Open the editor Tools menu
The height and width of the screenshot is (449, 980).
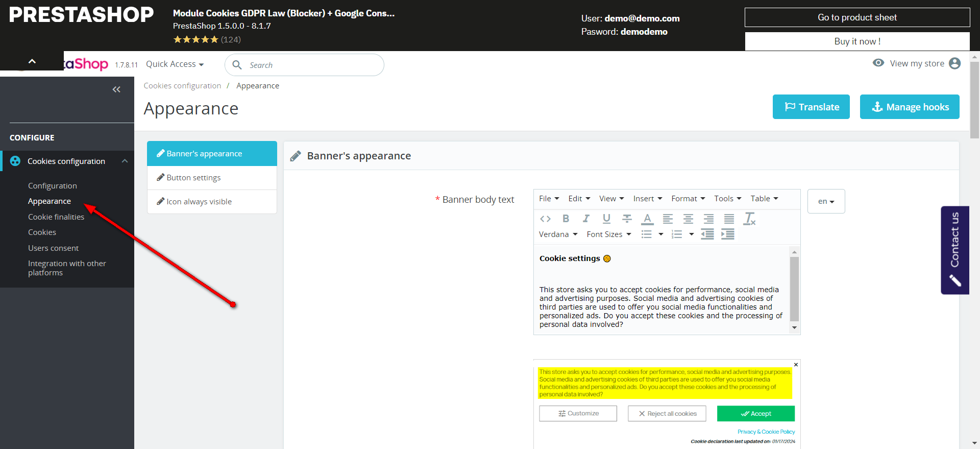(728, 199)
